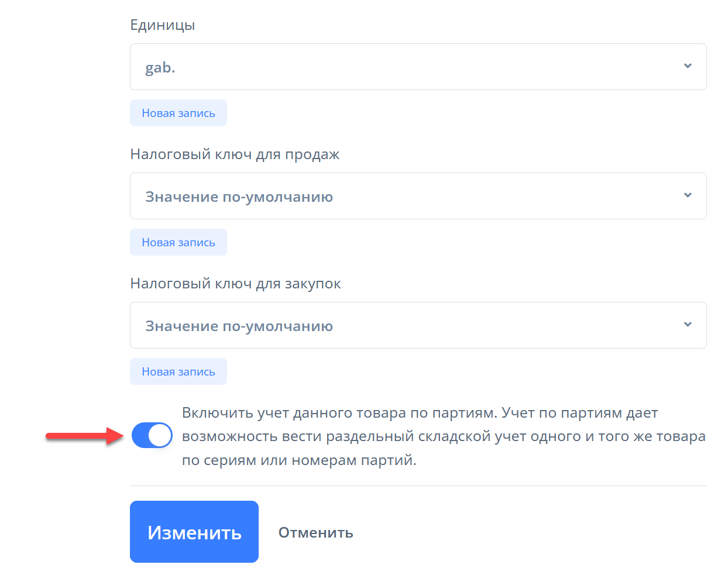Click the chevron in Налоговый ключ для продаж
Viewport: 728px width, 575px height.
688,195
